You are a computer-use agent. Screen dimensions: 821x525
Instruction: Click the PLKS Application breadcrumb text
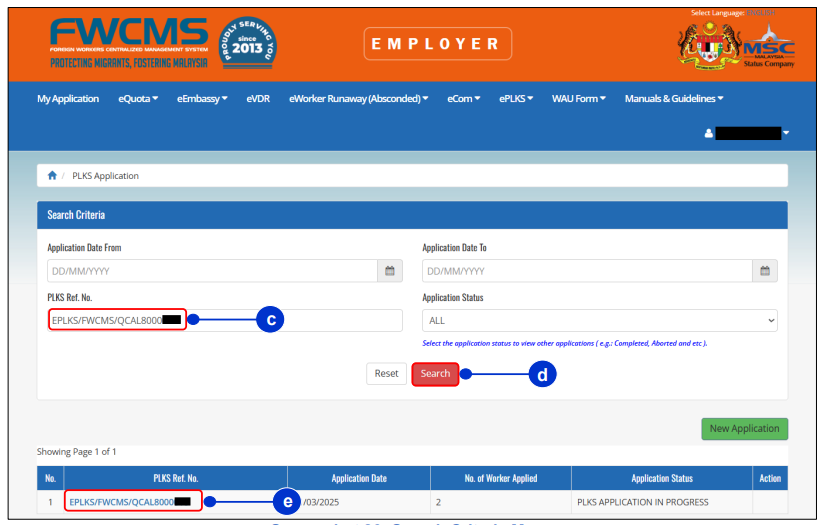click(105, 176)
